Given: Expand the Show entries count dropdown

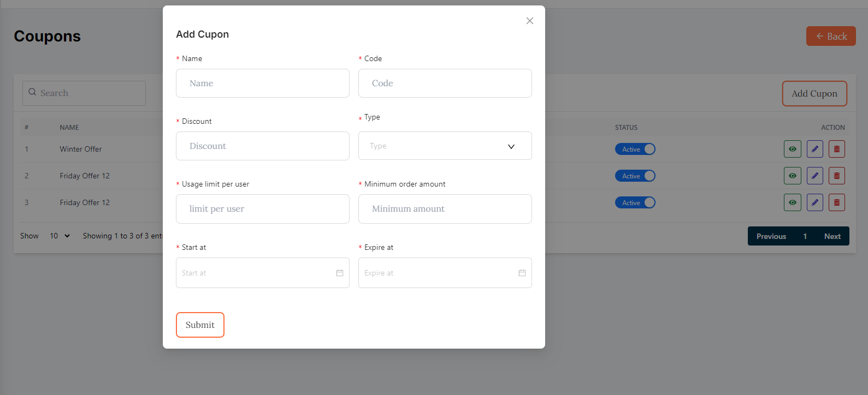Looking at the screenshot, I should [60, 236].
